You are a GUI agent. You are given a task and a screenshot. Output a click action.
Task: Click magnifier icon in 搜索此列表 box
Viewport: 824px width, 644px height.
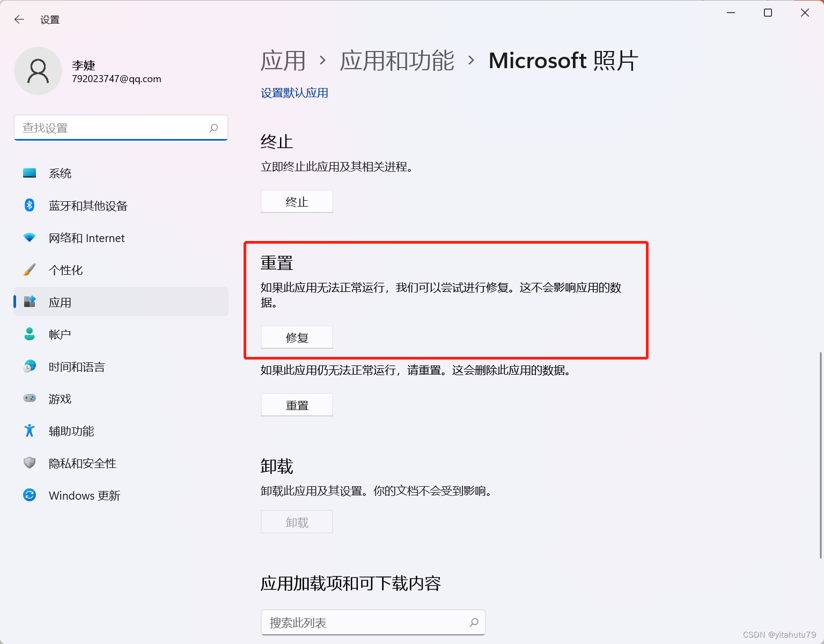(474, 623)
